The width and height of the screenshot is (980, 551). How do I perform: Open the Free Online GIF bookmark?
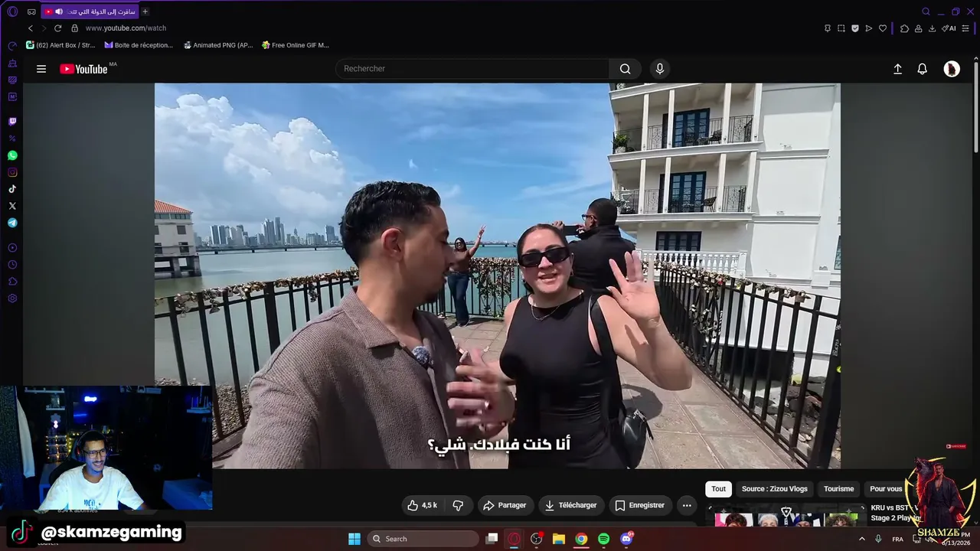click(x=296, y=45)
